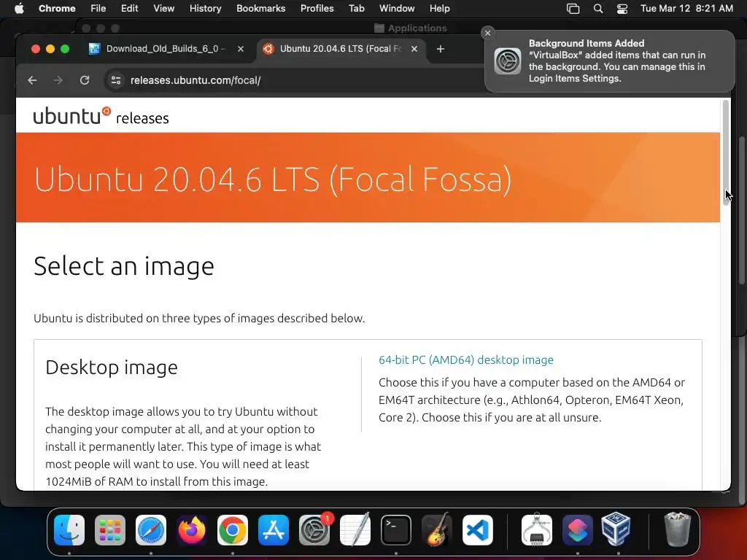Open Spotlight search from menu bar

(598, 9)
